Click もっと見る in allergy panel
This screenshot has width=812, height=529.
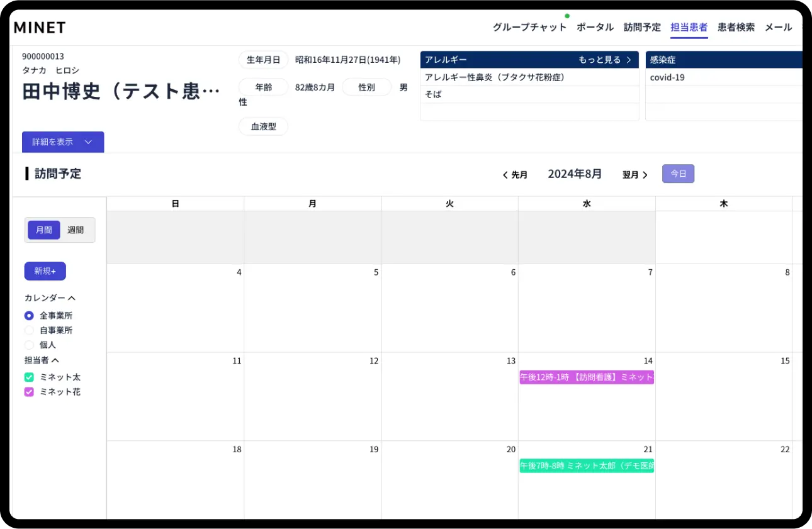[x=604, y=60]
